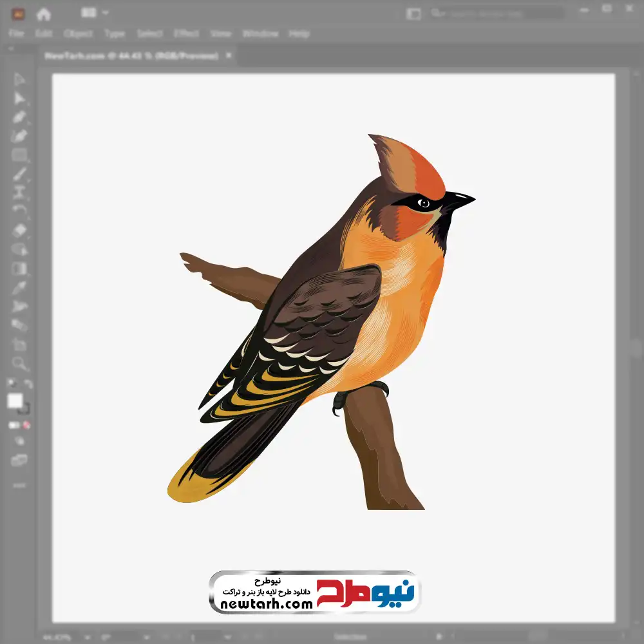Select the Eyedropper tool

coord(19,287)
